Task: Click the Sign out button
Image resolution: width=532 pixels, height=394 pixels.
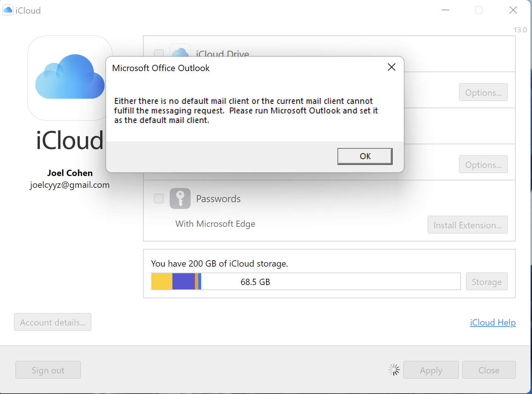Action: (x=48, y=370)
